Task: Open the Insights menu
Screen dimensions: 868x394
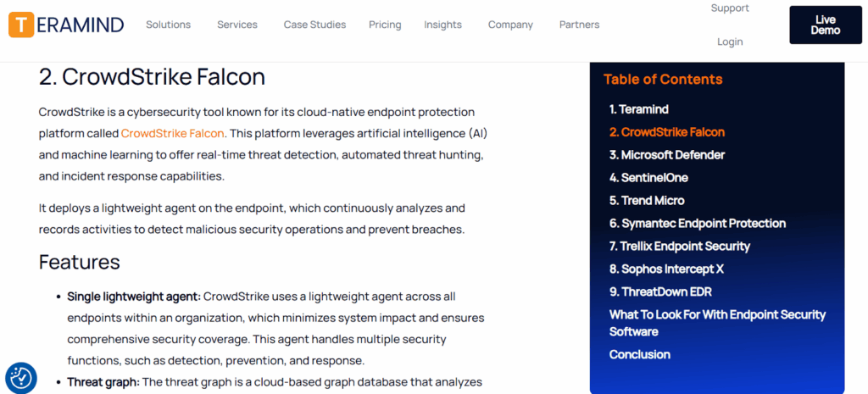Action: point(442,25)
